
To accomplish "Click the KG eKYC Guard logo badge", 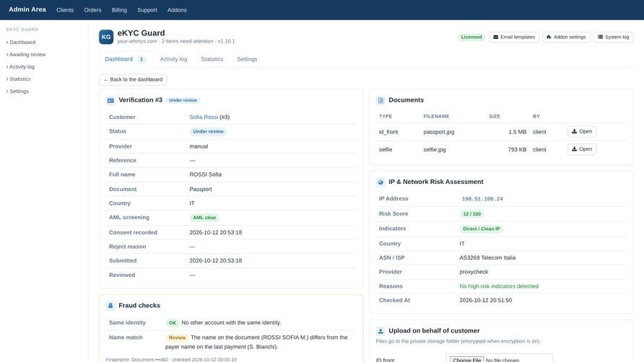I will (x=106, y=37).
